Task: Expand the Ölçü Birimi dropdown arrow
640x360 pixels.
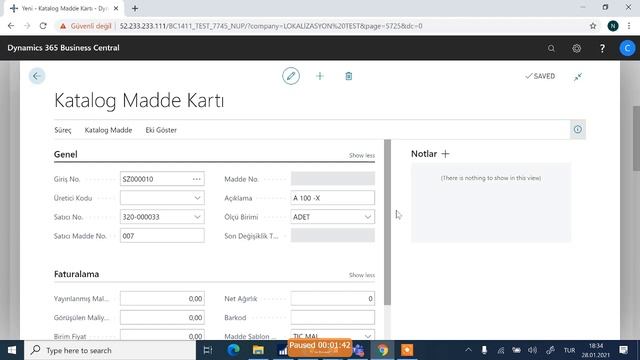Action: (x=367, y=217)
